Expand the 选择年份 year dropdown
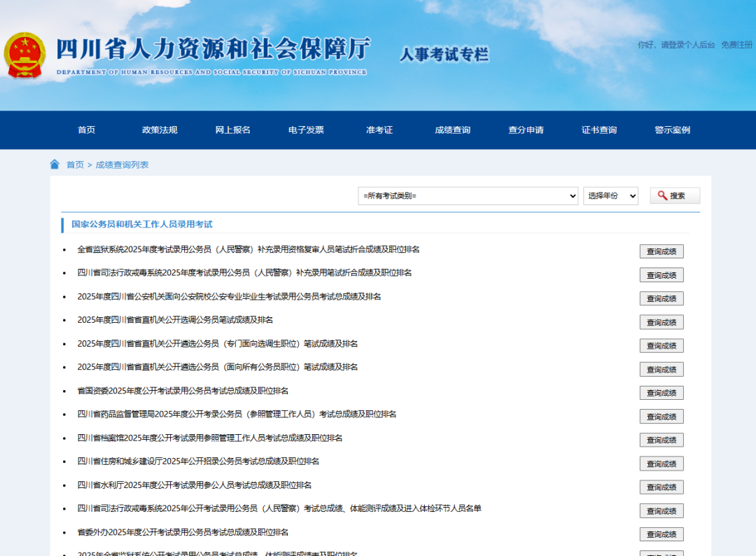Viewport: 756px width, 556px height. click(610, 196)
